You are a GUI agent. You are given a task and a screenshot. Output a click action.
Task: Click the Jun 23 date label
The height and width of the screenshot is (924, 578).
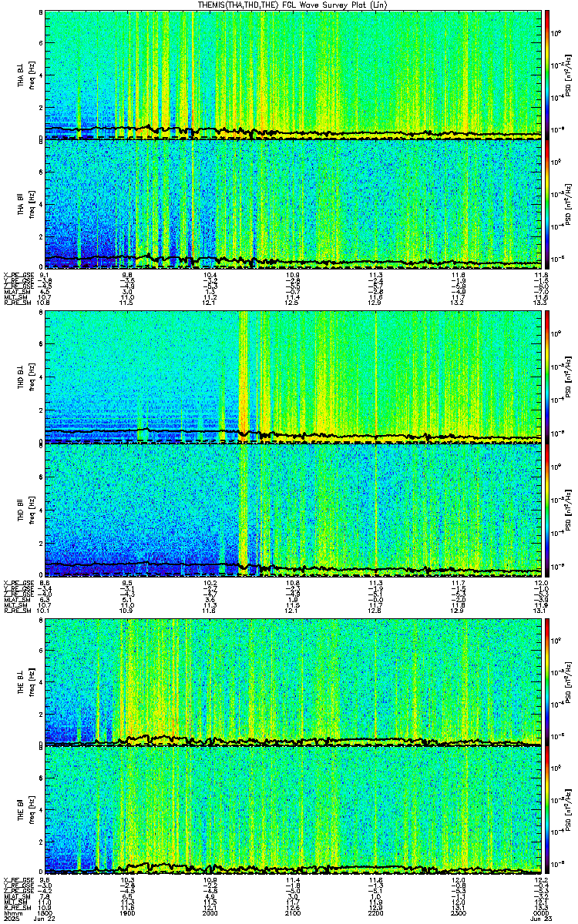(542, 919)
